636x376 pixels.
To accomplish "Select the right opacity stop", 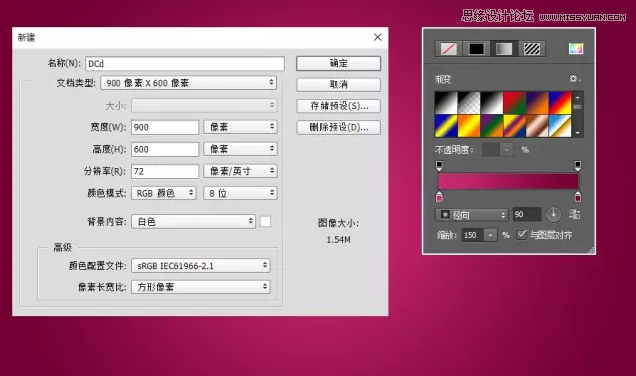I will pyautogui.click(x=578, y=165).
